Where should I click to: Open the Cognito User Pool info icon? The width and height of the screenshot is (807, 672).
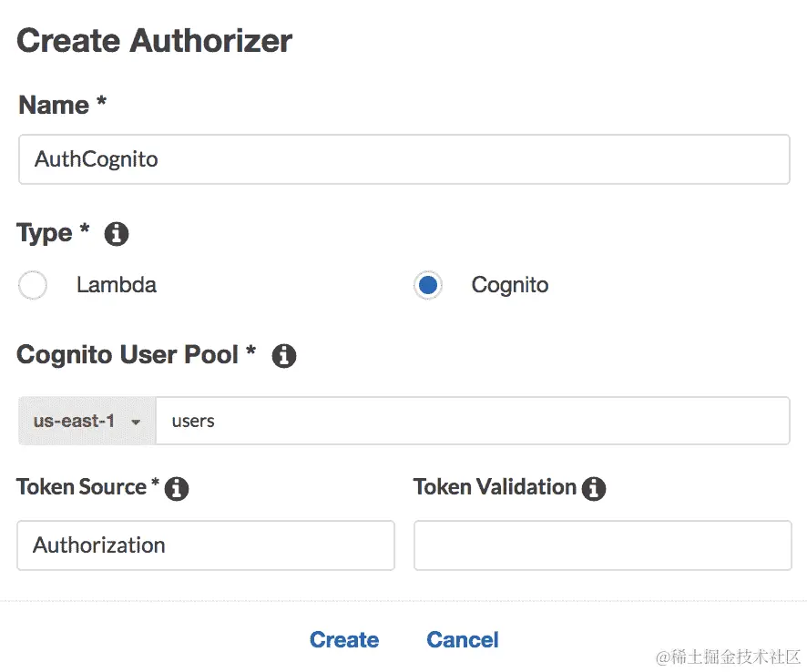(x=284, y=355)
